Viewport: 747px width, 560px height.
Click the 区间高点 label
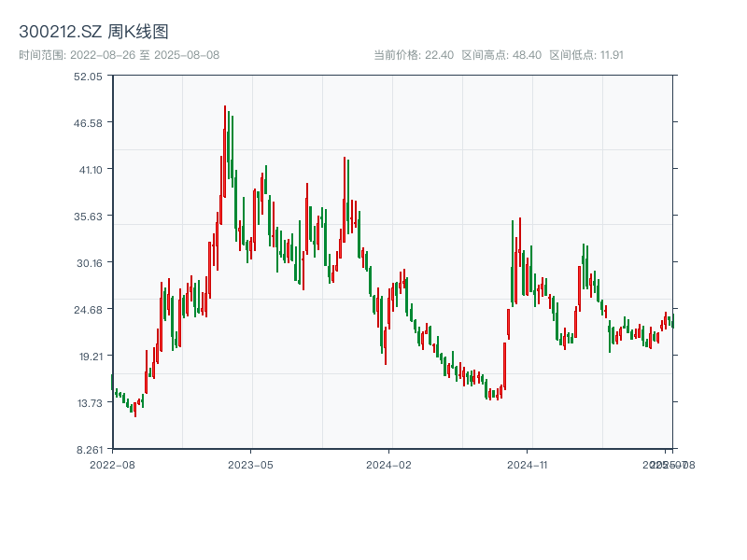tap(483, 54)
